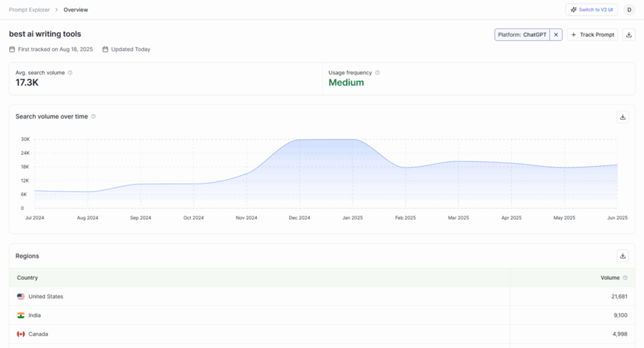Click the sparkle icon in Switch to V2
This screenshot has height=348, width=644.
click(x=574, y=10)
